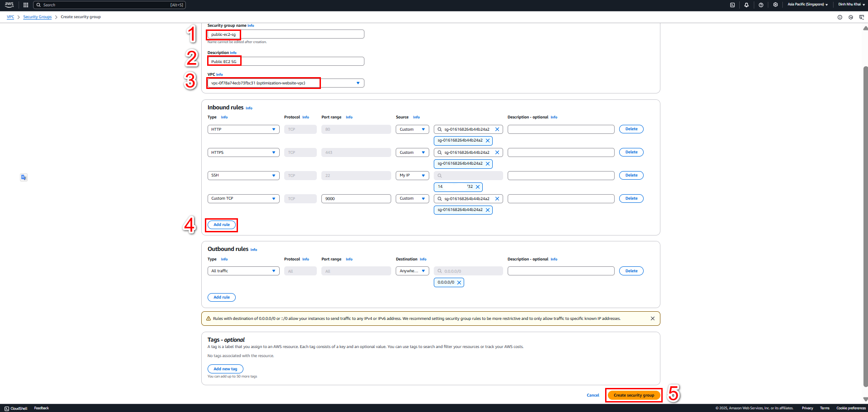This screenshot has height=412, width=868.
Task: Click the Custom TCP port range field
Action: click(356, 199)
